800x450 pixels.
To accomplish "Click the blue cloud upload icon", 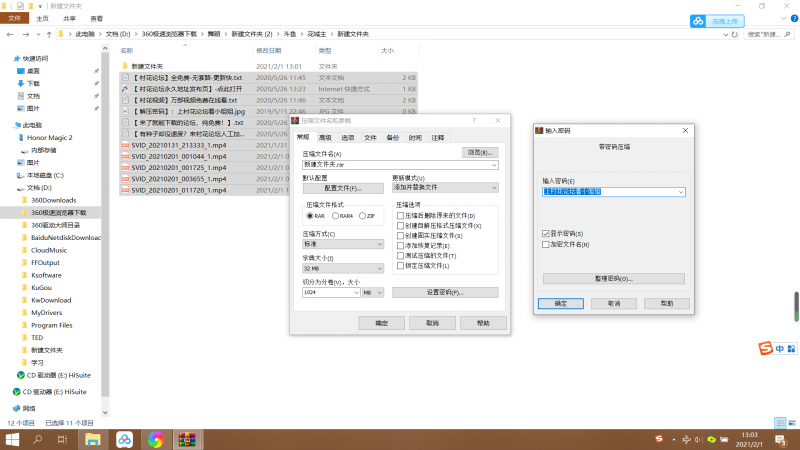I will (x=698, y=20).
